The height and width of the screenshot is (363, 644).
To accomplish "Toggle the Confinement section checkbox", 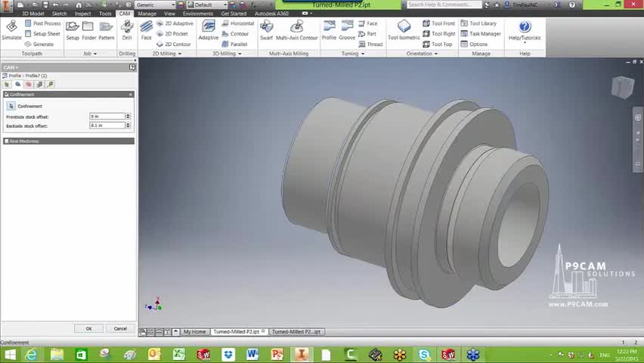I will point(6,95).
